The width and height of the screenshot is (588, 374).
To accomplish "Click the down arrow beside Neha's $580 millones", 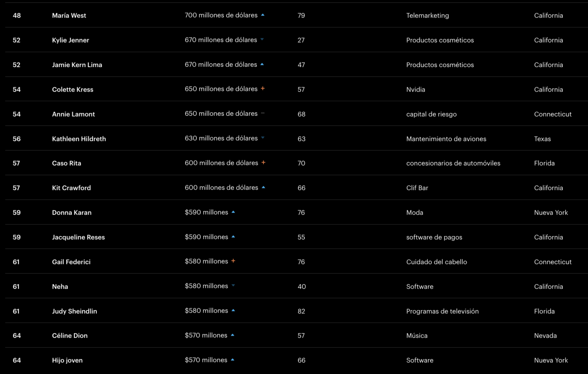I will (233, 285).
